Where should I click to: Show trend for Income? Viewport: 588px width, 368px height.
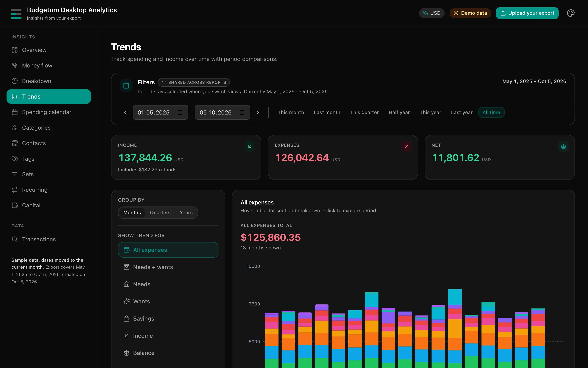(168, 336)
